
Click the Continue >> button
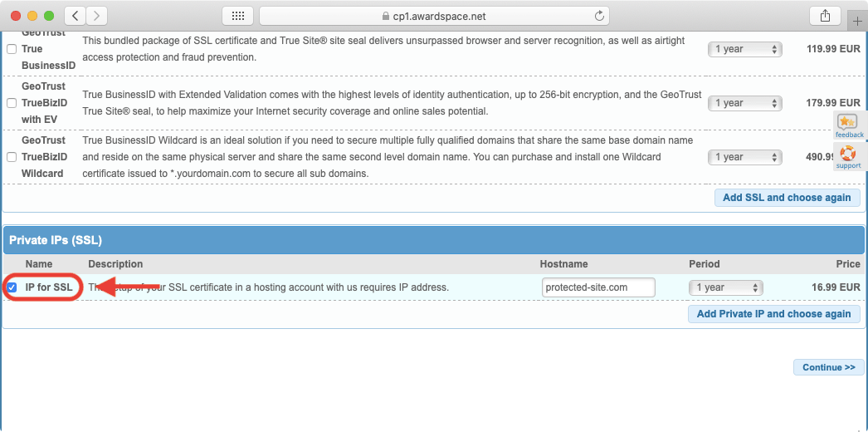[828, 367]
